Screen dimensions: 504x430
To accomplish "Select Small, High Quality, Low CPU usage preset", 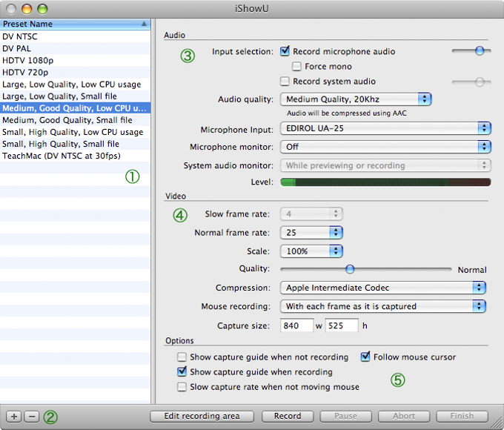I will point(75,132).
